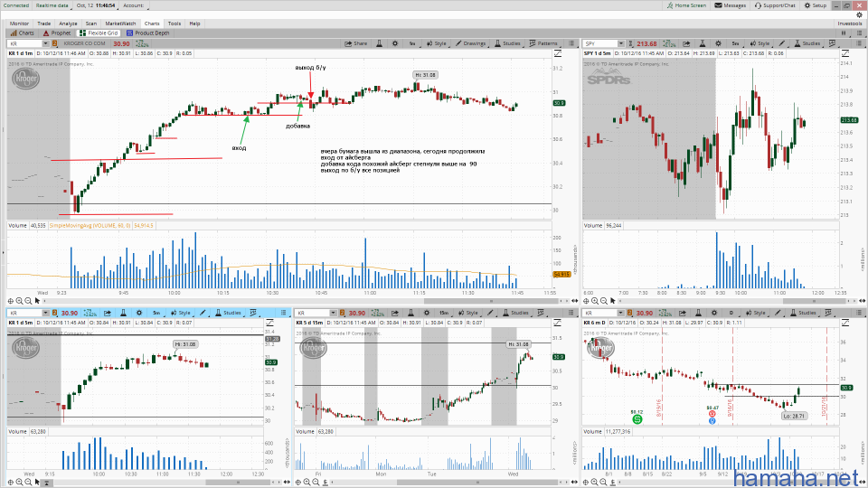Click settings gear in KR 5m chart toolbar
Screen dimensions: 868x488
tap(139, 313)
